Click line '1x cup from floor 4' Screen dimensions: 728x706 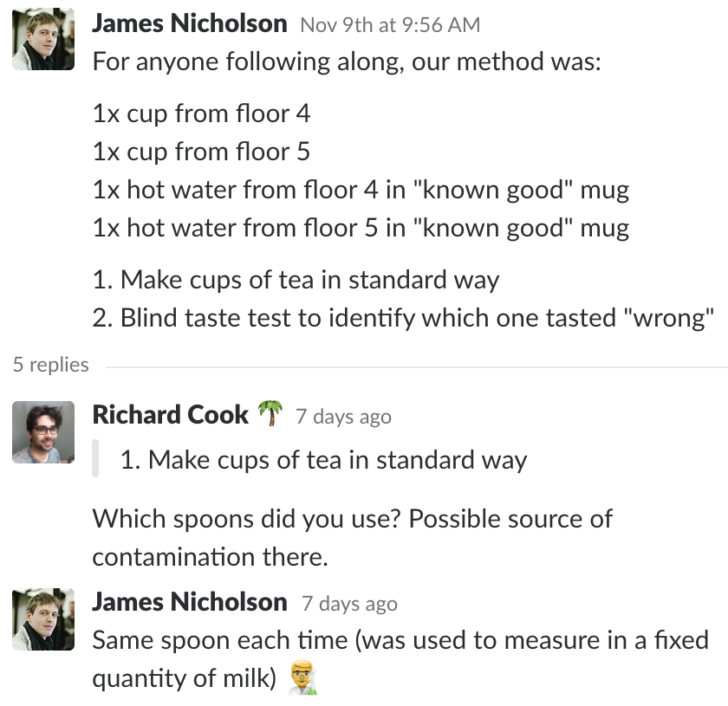tap(201, 113)
